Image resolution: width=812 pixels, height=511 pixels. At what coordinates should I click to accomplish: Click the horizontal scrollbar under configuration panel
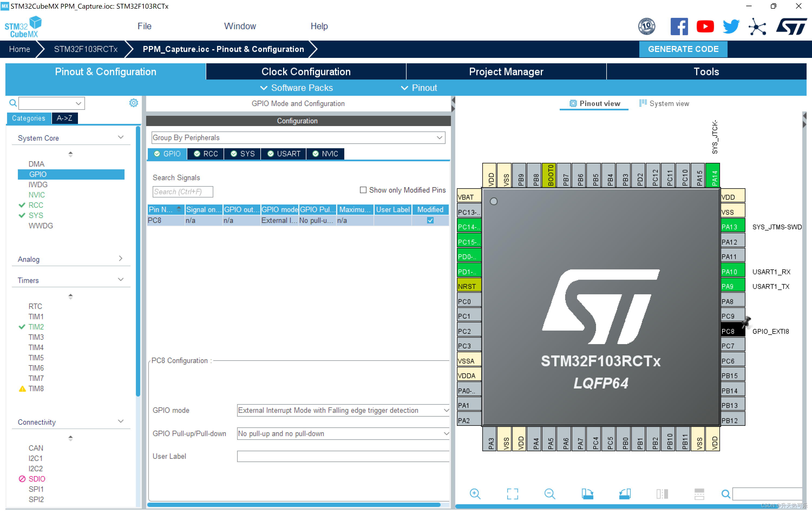coord(293,505)
